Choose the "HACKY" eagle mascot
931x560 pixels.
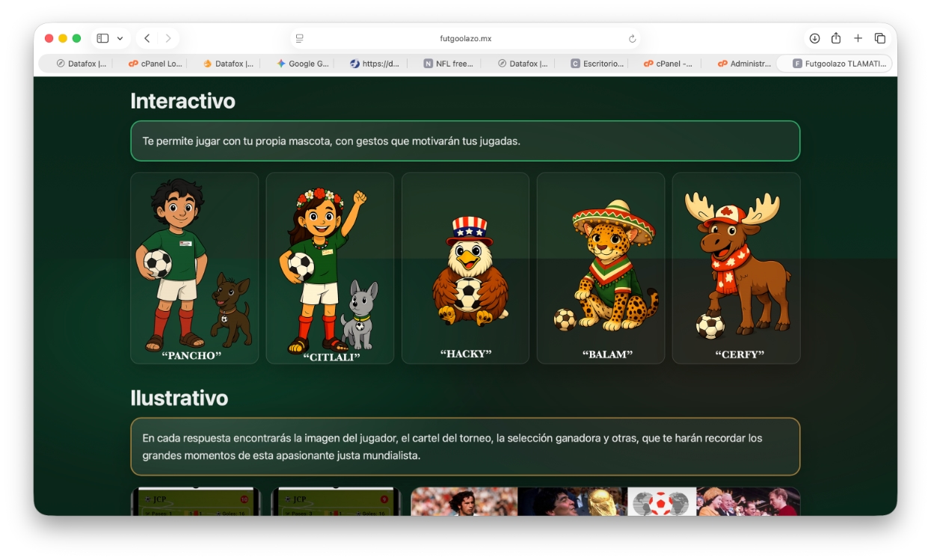(x=465, y=268)
